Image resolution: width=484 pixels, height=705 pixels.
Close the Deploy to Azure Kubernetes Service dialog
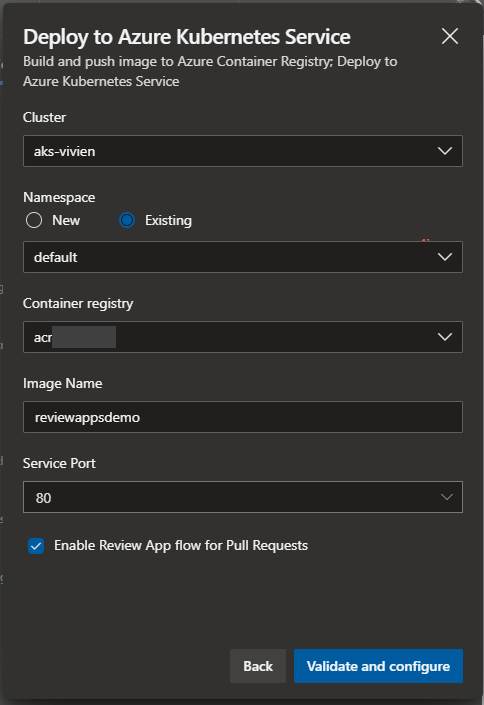[450, 36]
